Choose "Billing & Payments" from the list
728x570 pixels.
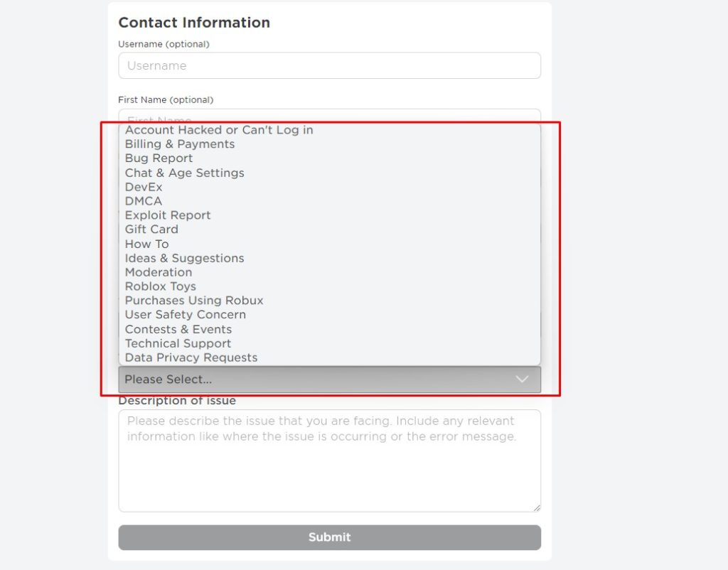point(179,144)
